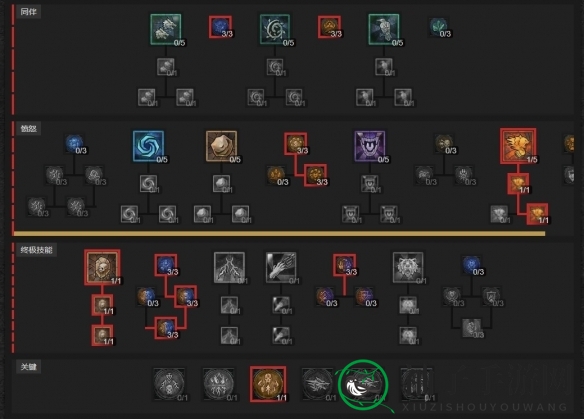
Task: Select the 愤怒 section label
Action: (x=28, y=129)
